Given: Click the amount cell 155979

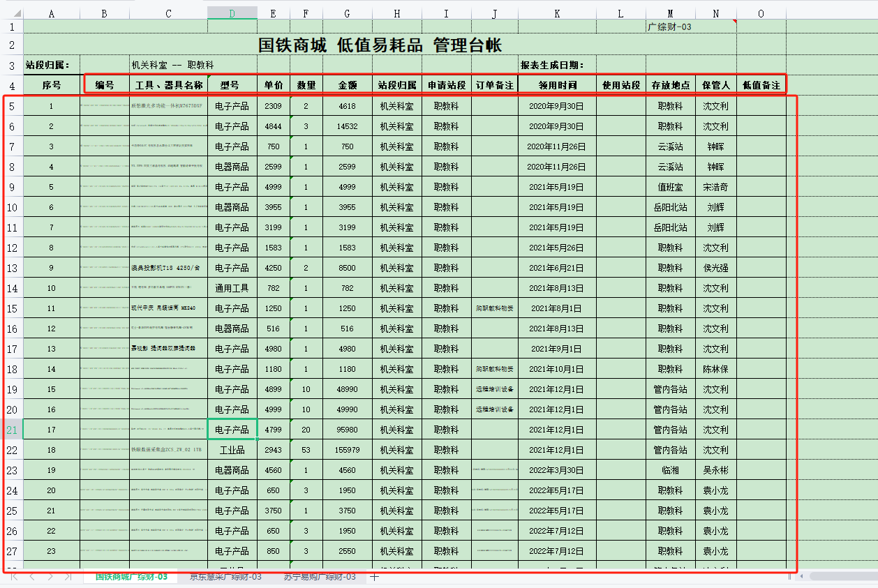Looking at the screenshot, I should click(x=348, y=450).
